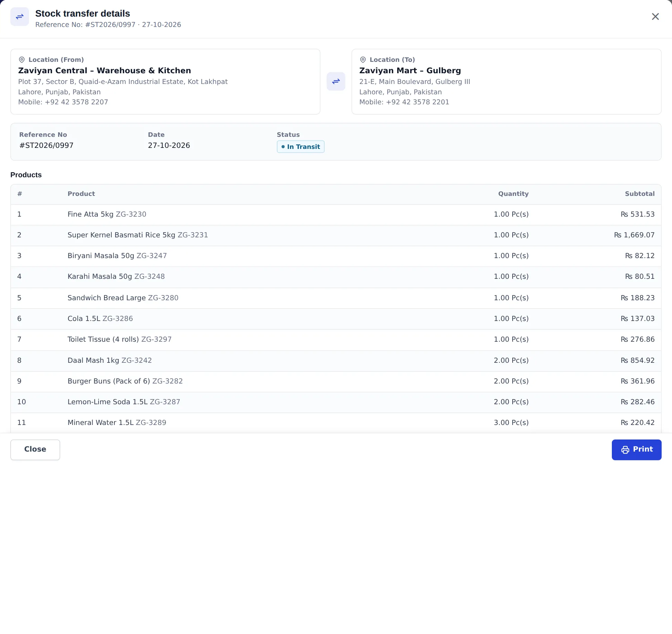Screen dimensions: 672x634
Task: Select Zaviyan Mart – Gulberg heading
Action: point(410,70)
